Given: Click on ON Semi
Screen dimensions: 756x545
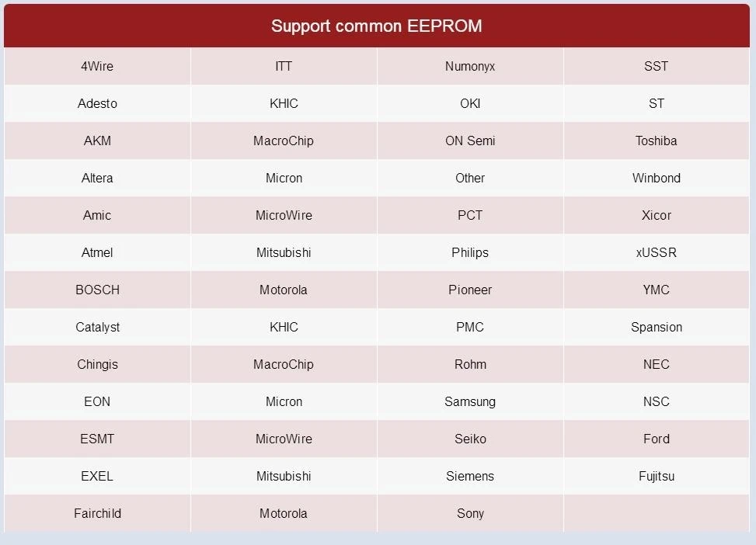Looking at the screenshot, I should 470,141.
